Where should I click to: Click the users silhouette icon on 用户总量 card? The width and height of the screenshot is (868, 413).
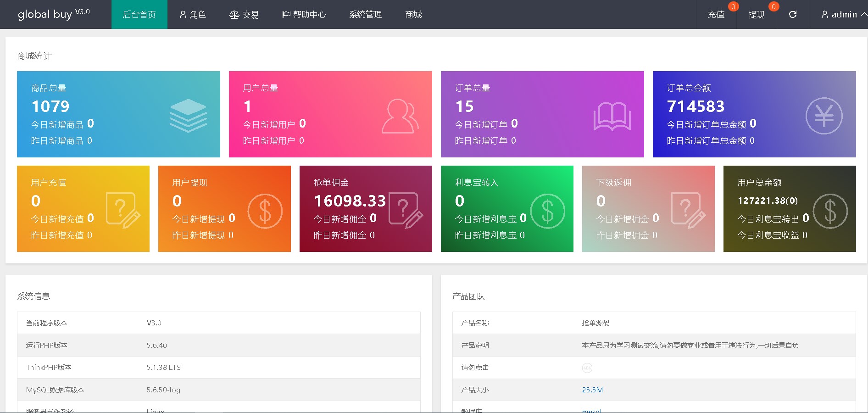400,117
